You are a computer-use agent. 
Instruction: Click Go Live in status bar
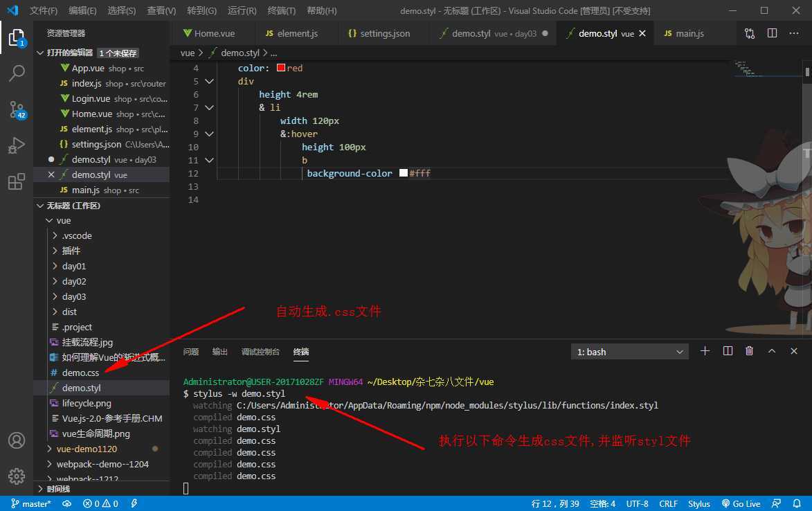click(741, 503)
